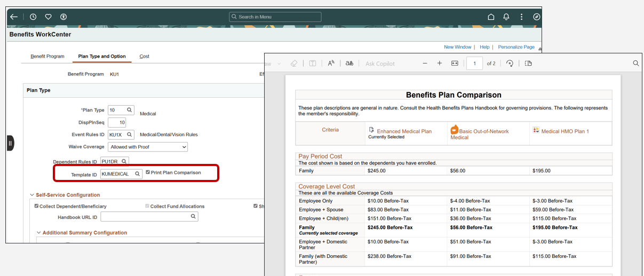Select the Add text tool in PDF toolbar
This screenshot has height=276, width=644.
coord(312,63)
